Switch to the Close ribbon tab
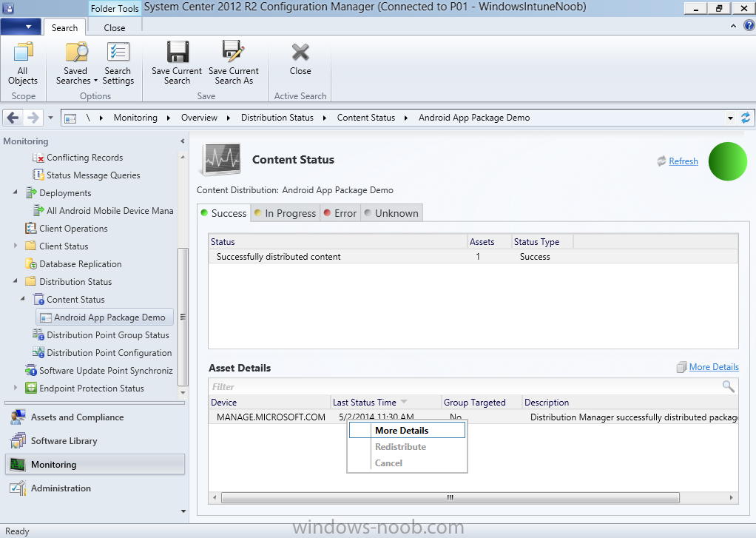The width and height of the screenshot is (756, 538). [114, 27]
